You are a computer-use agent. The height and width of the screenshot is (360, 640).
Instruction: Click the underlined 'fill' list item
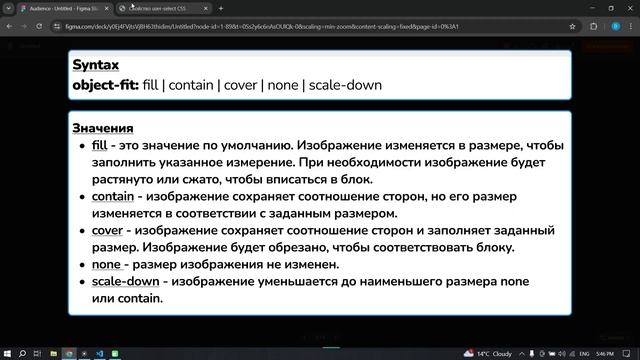(x=99, y=145)
